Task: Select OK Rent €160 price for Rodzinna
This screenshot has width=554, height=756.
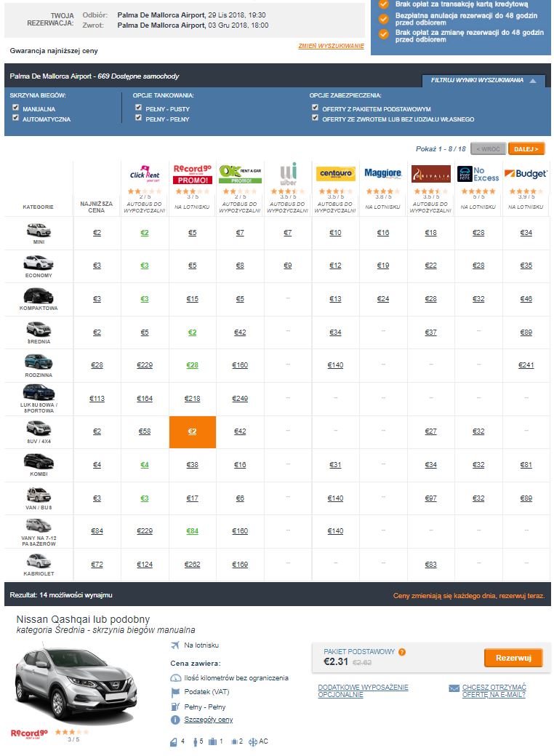Action: pos(240,365)
